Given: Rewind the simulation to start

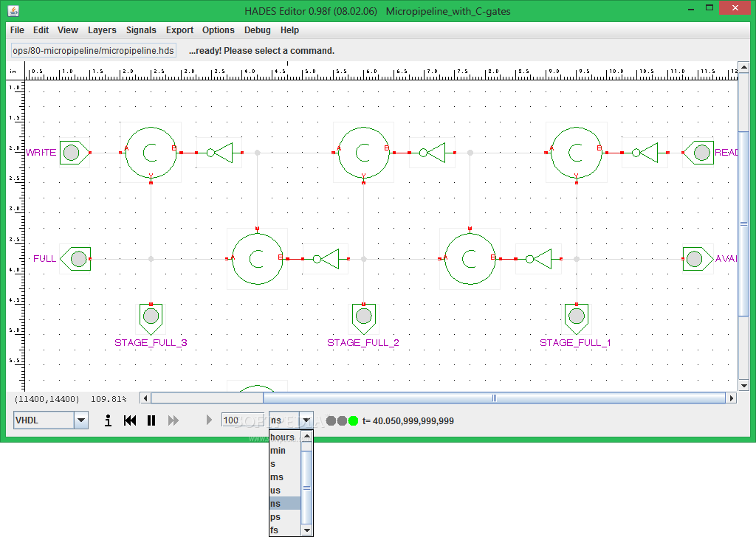Looking at the screenshot, I should [130, 420].
